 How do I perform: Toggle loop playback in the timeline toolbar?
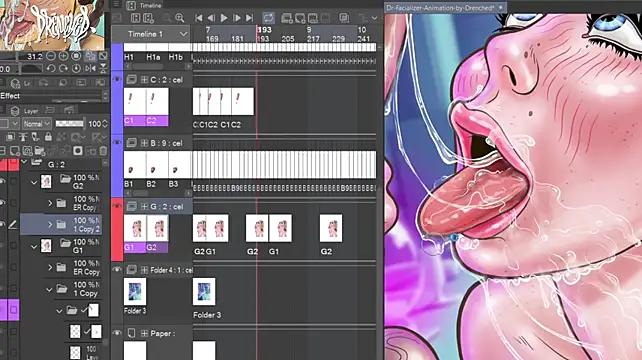coord(268,18)
